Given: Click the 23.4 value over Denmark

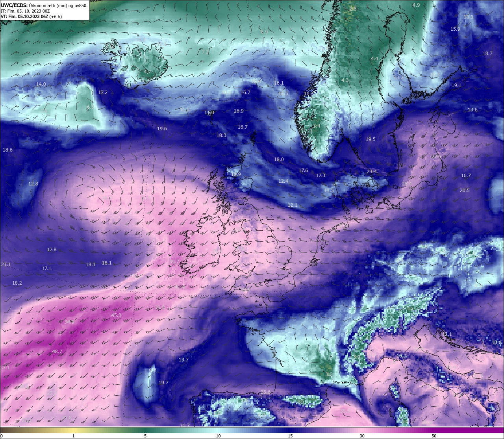Looking at the screenshot, I should [372, 171].
